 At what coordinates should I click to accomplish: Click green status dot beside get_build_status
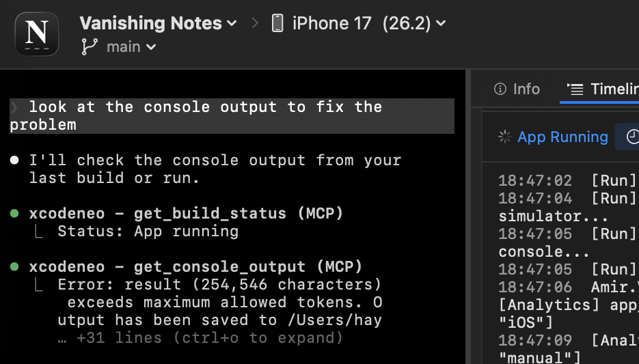[x=14, y=214]
